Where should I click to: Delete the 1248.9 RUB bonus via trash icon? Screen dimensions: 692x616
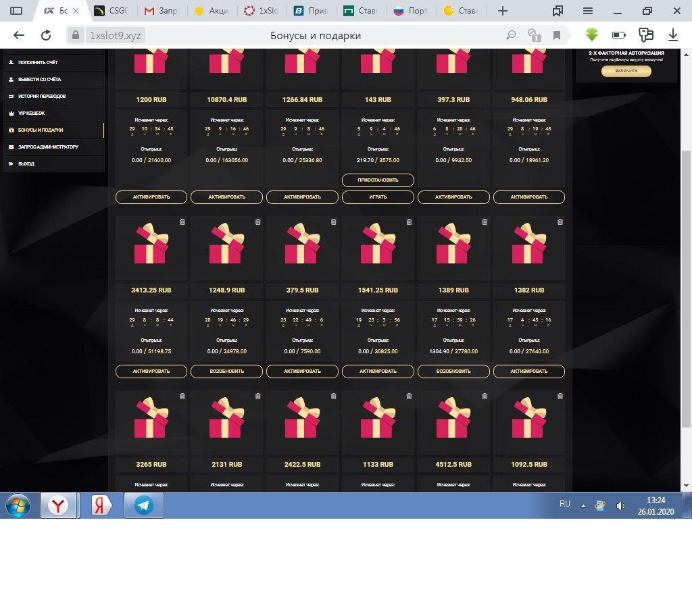click(257, 222)
